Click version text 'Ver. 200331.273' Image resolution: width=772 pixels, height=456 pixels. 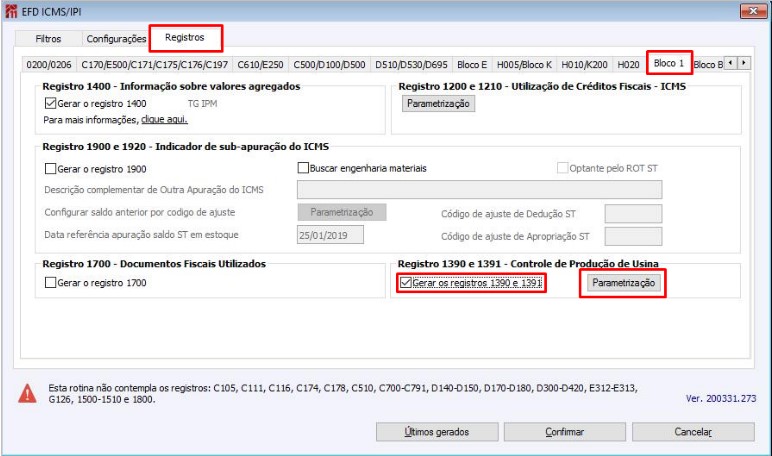click(721, 398)
